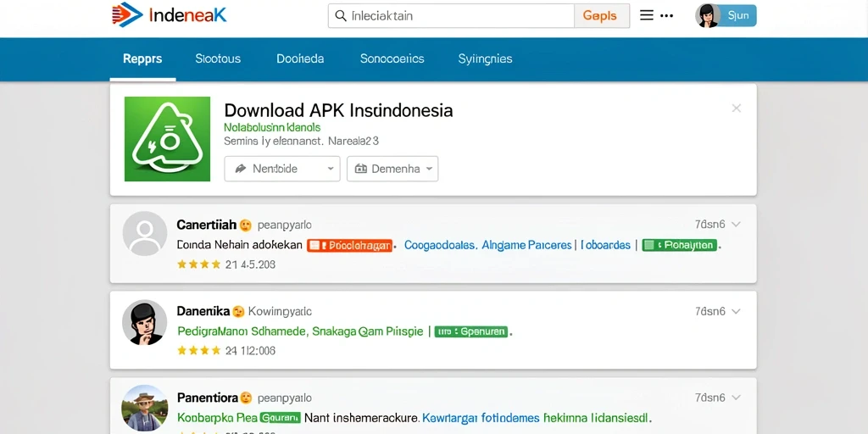Click the 7dsn6 timestamp on Canertiiah's review
The width and height of the screenshot is (868, 434).
pyautogui.click(x=709, y=225)
